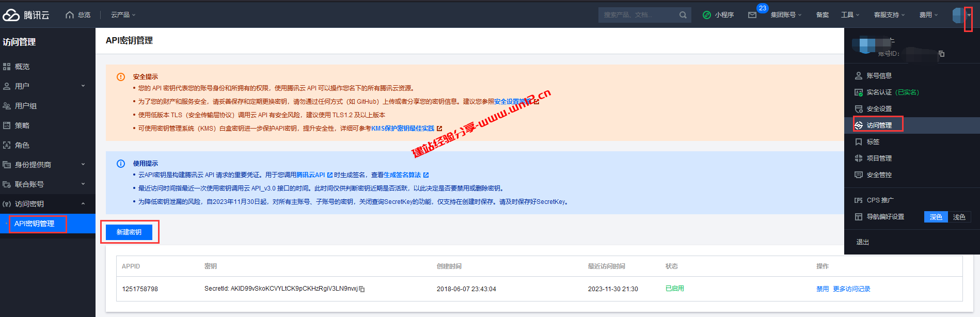Click the security warning exclamation icon
Screen dimensions: 980x317
coord(121,77)
